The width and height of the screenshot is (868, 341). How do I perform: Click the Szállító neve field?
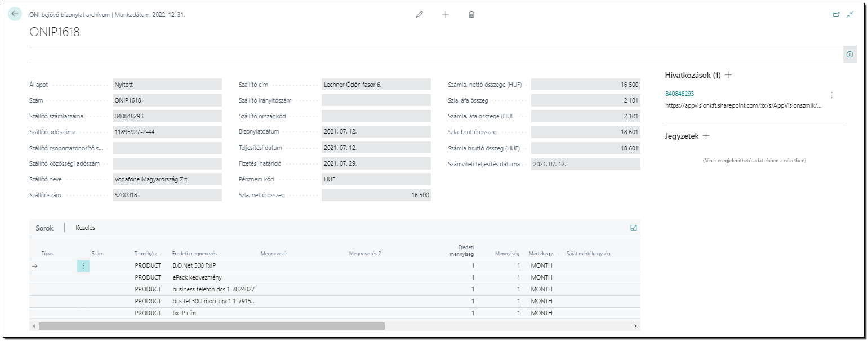(167, 179)
